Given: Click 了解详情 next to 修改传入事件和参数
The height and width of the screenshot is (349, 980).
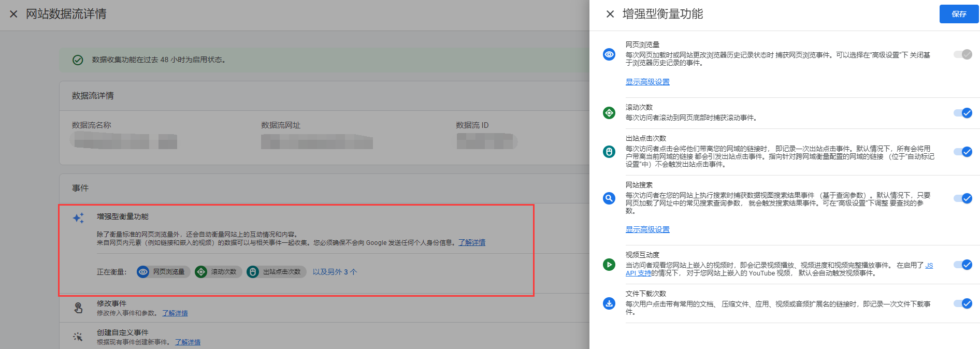Looking at the screenshot, I should click(x=175, y=313).
